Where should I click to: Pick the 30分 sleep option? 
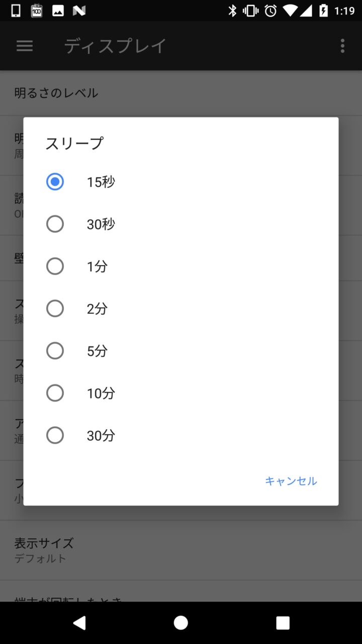[x=55, y=435]
